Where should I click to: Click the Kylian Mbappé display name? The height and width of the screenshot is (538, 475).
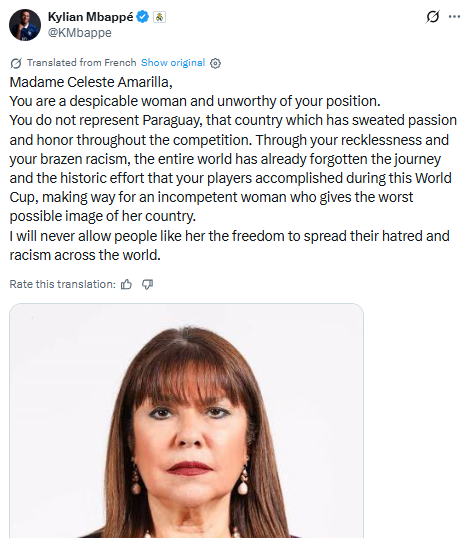[91, 17]
